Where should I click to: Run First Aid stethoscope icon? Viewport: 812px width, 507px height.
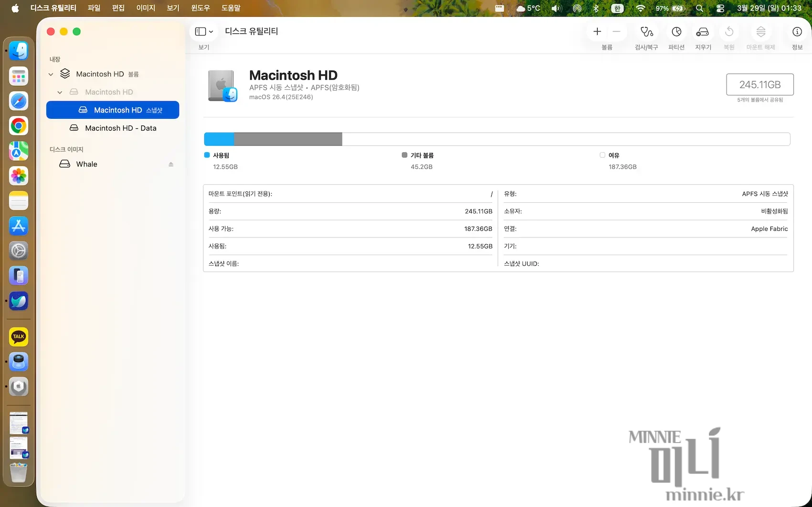[x=646, y=32]
